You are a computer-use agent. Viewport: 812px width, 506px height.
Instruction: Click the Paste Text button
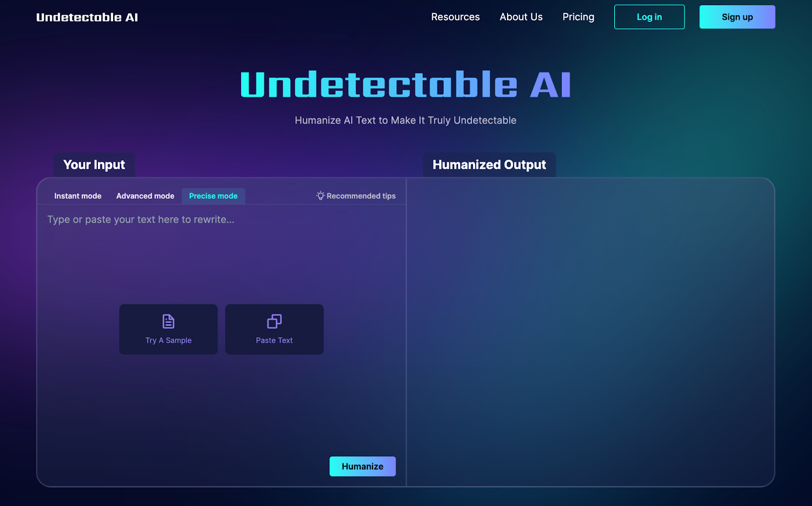[274, 329]
